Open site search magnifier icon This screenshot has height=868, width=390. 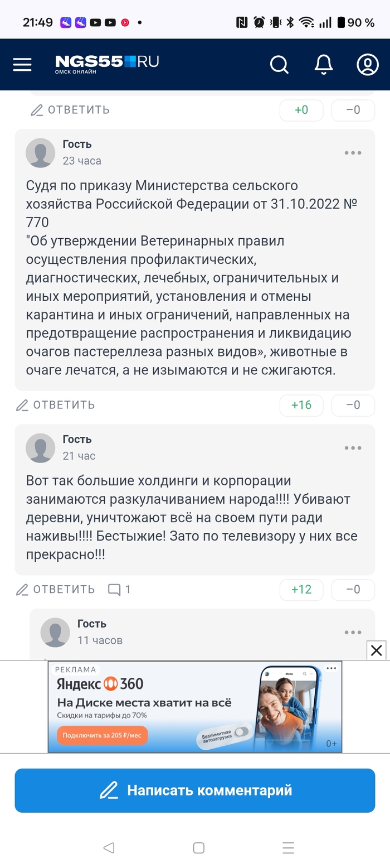(x=279, y=65)
